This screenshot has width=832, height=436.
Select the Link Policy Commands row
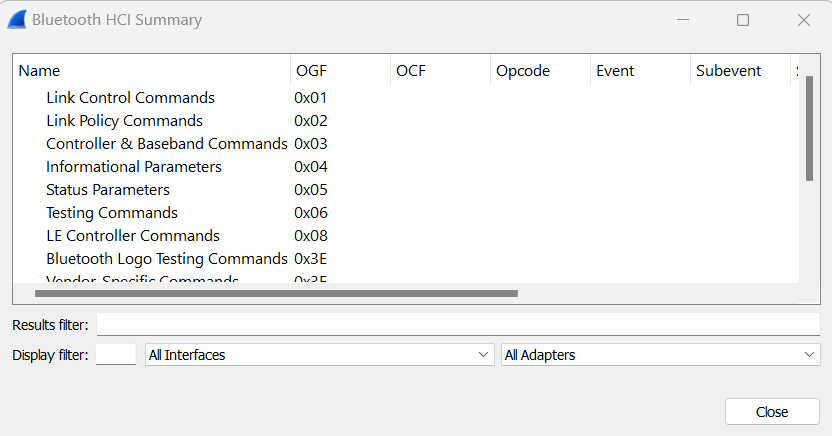(124, 121)
